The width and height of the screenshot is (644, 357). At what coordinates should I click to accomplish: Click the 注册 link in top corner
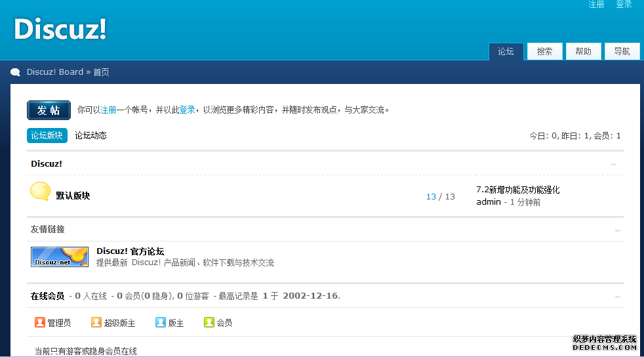596,5
